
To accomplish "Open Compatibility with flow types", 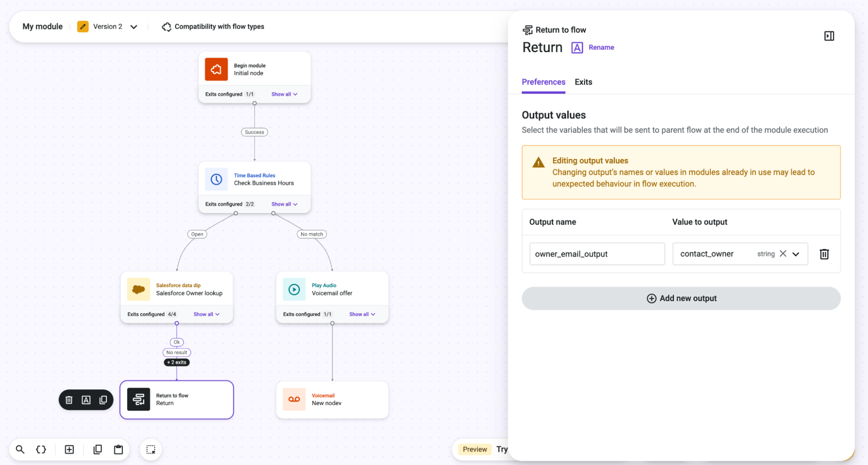I will [x=213, y=27].
